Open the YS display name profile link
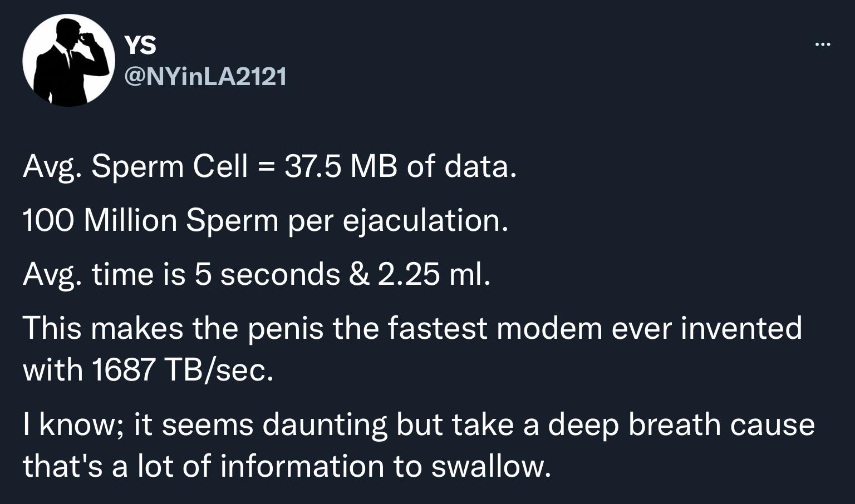The height and width of the screenshot is (504, 855). 140,45
